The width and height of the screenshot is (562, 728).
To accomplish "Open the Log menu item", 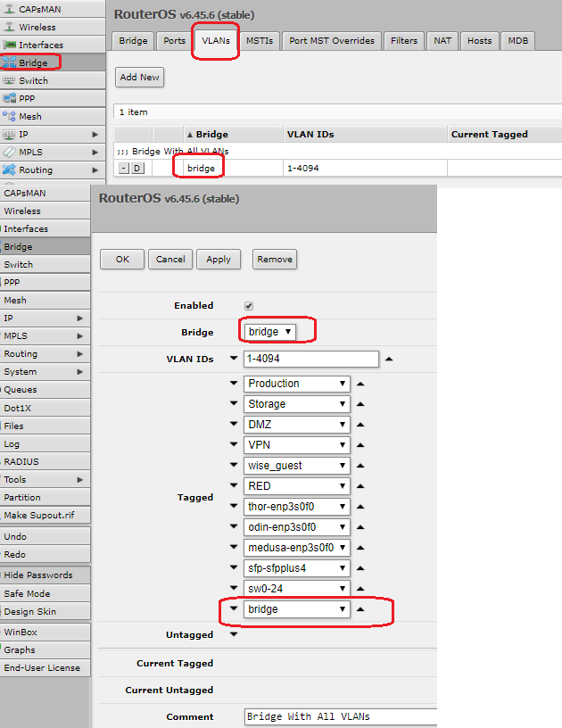I will [45, 444].
